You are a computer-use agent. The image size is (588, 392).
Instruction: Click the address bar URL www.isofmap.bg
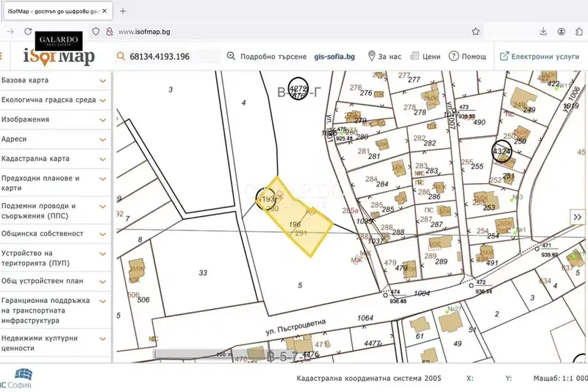[144, 32]
